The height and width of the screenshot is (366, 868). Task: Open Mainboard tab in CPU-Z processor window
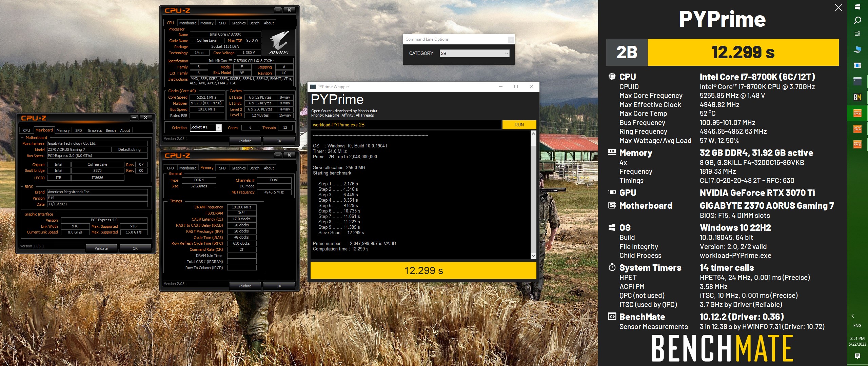click(x=188, y=23)
